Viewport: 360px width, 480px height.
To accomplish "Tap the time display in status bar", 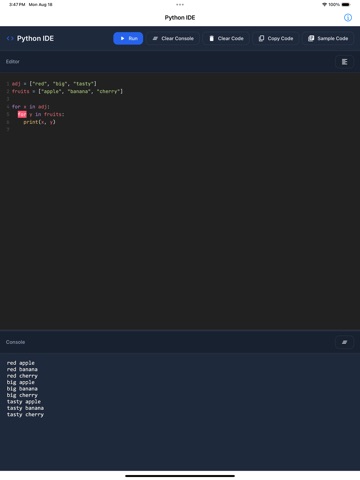I will tap(17, 5).
